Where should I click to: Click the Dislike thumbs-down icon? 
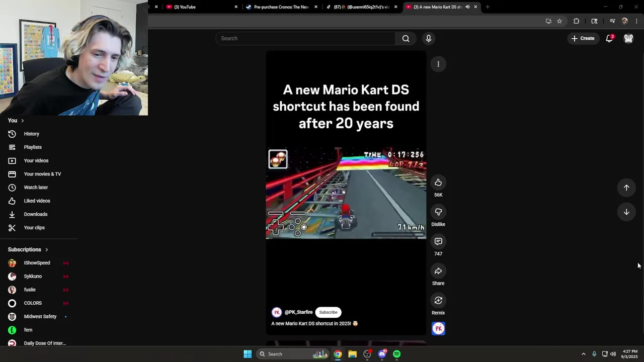[x=438, y=212]
